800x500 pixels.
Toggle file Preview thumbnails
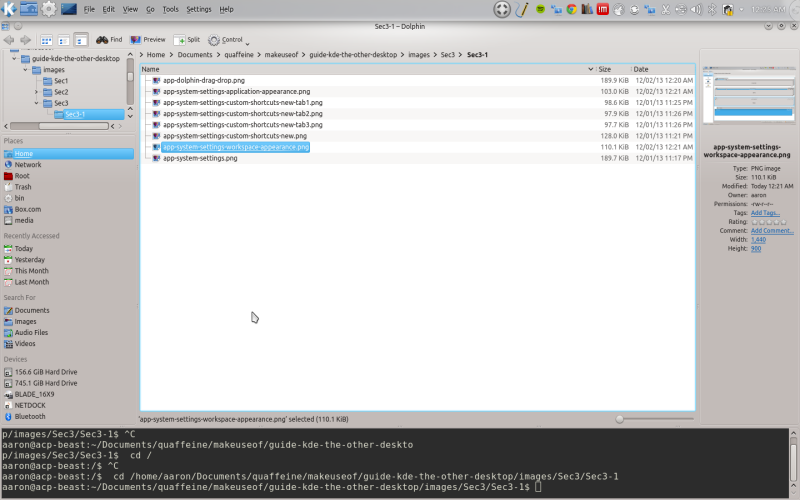(x=148, y=39)
